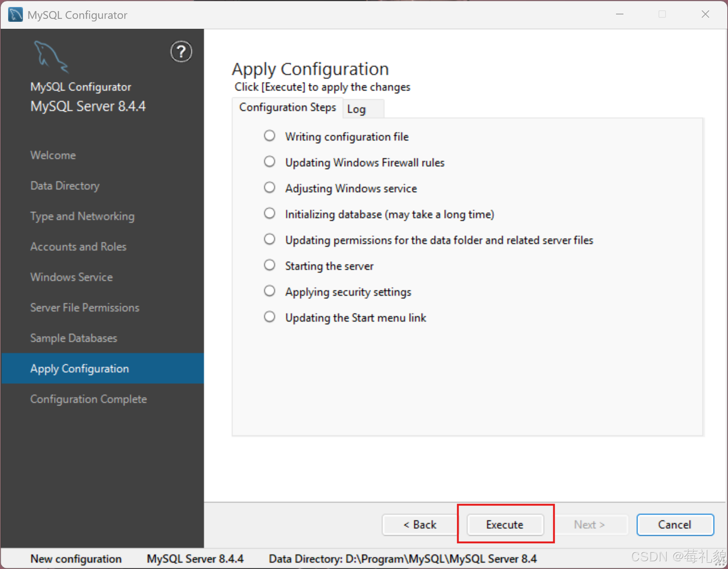Click the help question mark icon

point(181,52)
